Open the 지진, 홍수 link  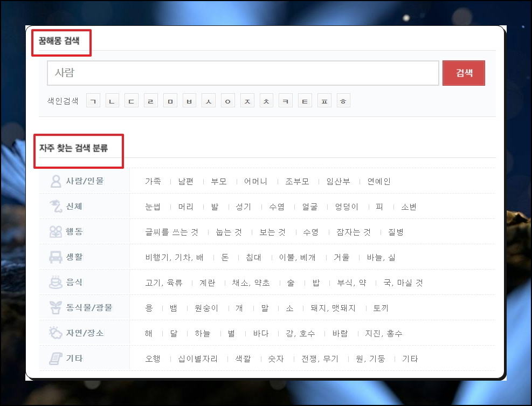[384, 333]
